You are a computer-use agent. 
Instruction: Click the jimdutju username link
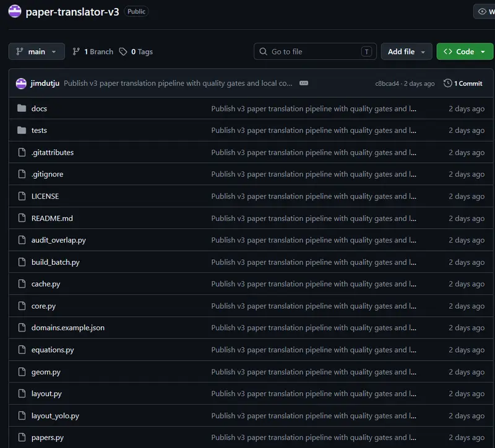pos(45,84)
